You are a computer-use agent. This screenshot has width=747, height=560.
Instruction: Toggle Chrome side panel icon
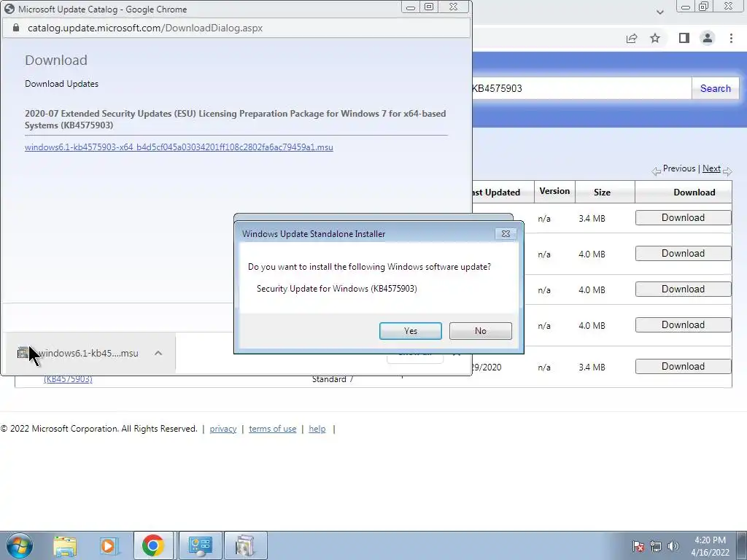click(x=684, y=38)
